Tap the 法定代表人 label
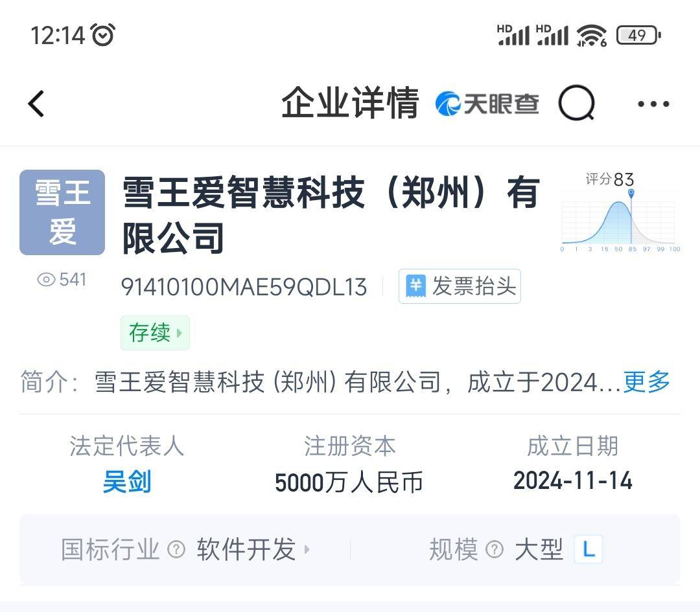This screenshot has height=612, width=700. click(x=127, y=446)
